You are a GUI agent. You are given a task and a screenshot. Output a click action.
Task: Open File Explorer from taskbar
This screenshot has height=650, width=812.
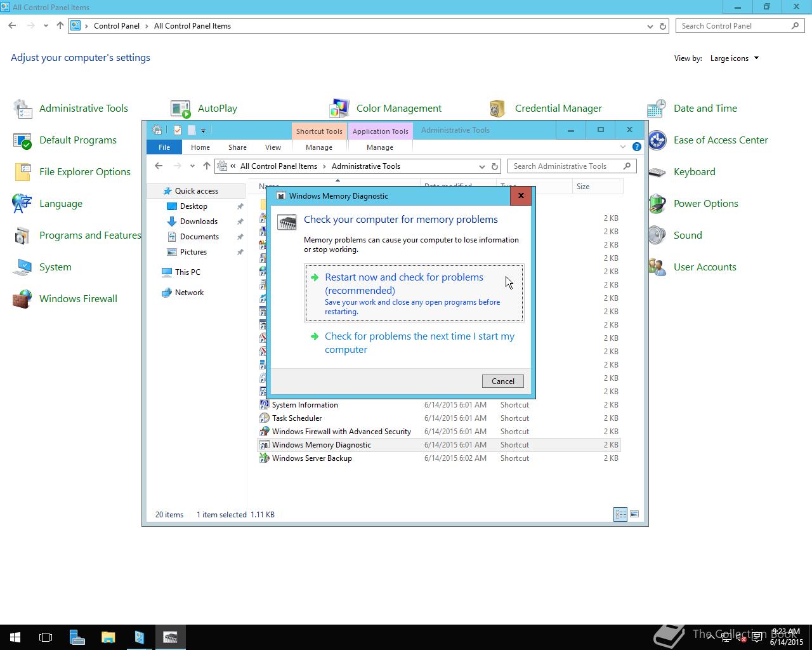(108, 637)
